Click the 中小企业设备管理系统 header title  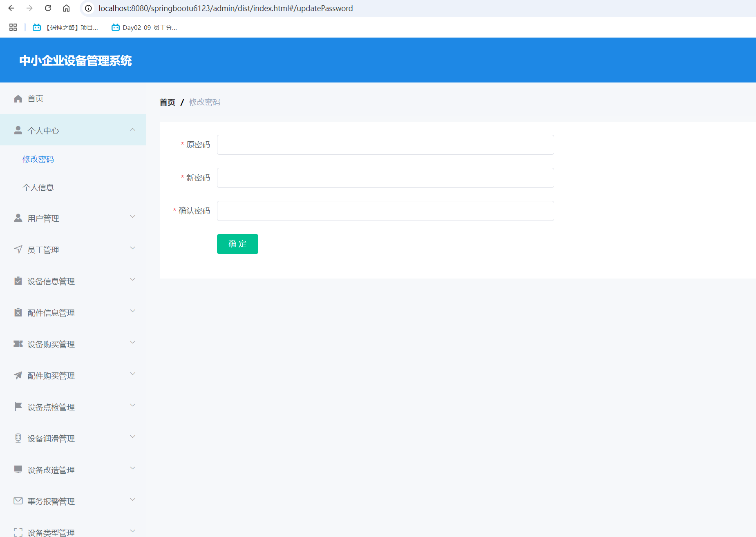tap(76, 60)
